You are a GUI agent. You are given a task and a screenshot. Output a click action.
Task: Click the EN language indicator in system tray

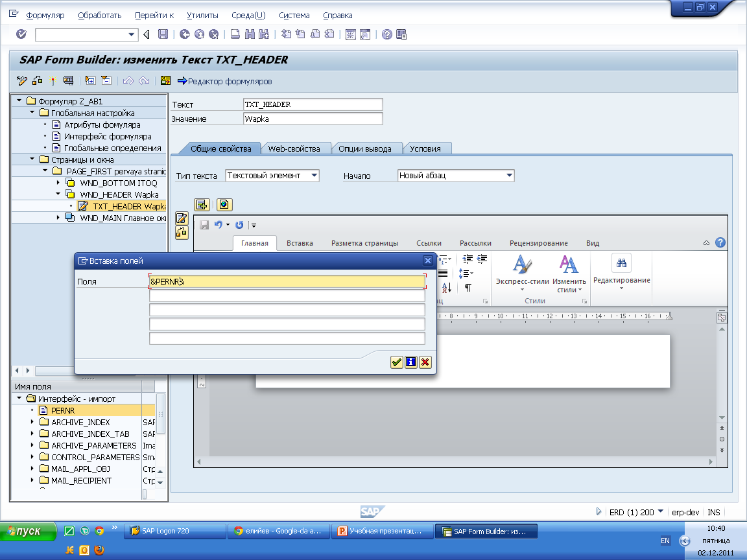click(x=665, y=541)
